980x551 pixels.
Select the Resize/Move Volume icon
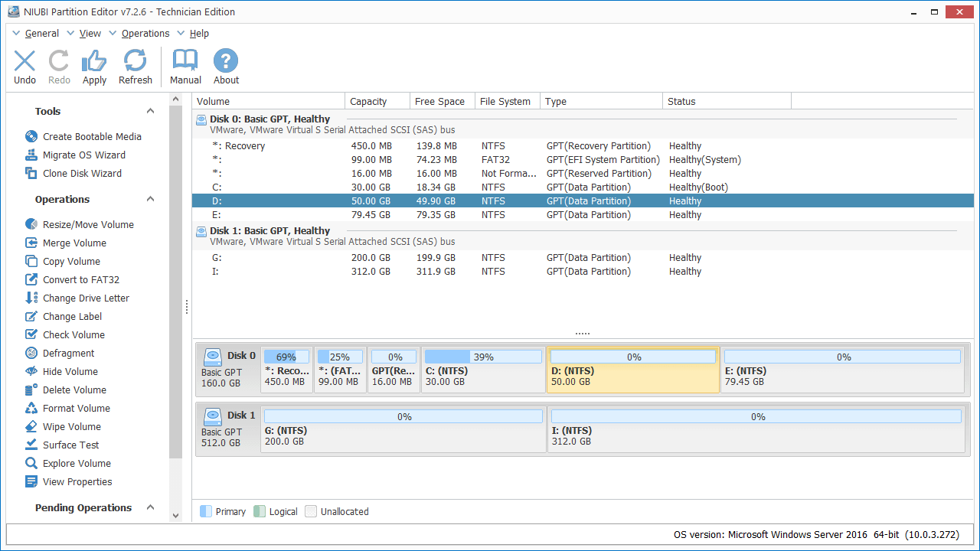(31, 224)
